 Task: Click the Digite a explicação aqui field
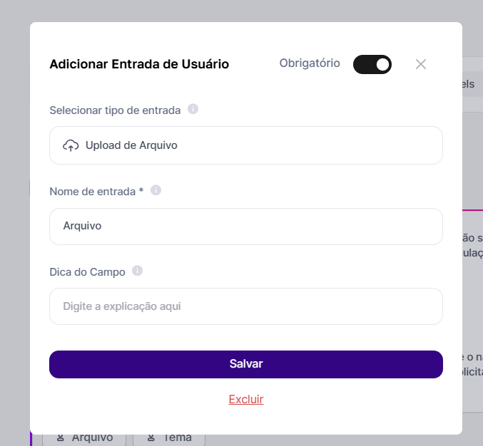click(x=246, y=306)
